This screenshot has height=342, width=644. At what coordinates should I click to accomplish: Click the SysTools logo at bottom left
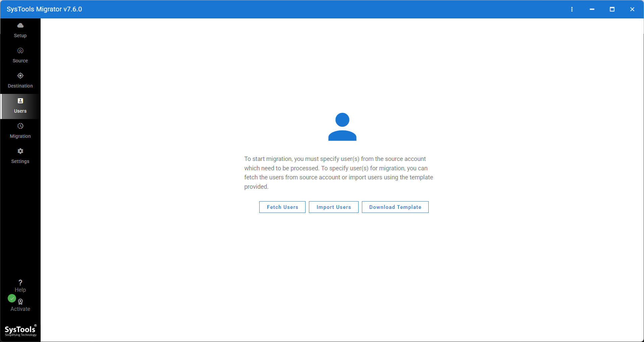tap(20, 330)
